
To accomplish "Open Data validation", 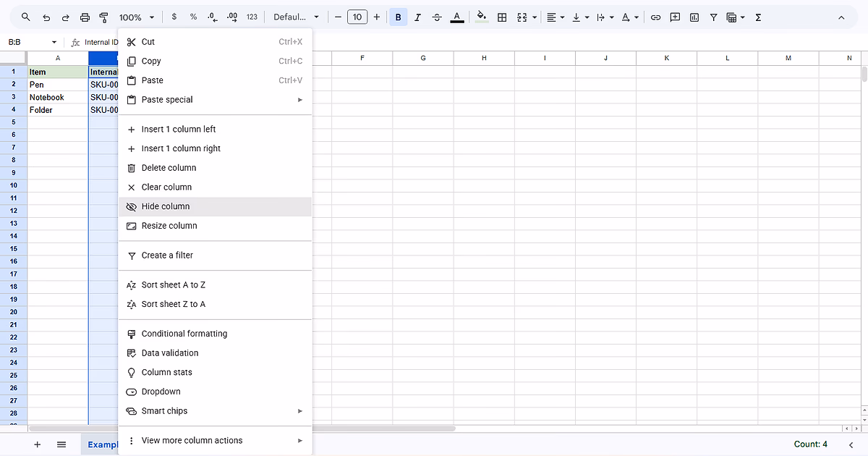I will pyautogui.click(x=215, y=353).
